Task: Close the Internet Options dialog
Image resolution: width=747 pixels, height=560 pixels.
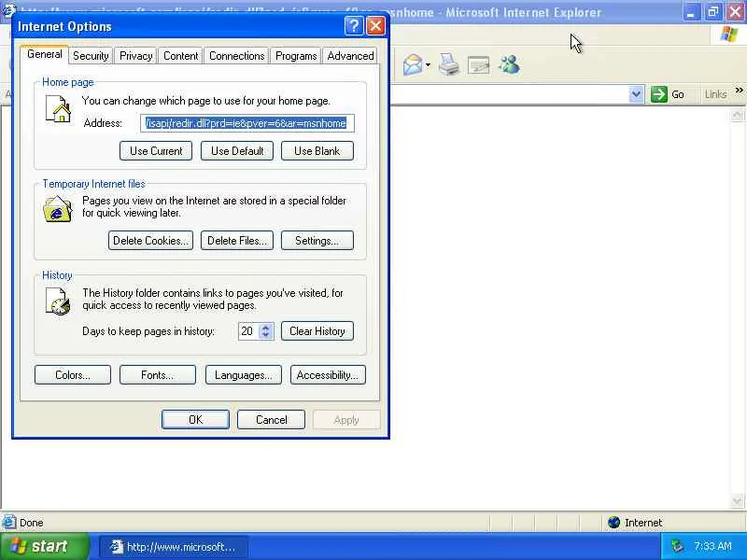Action: pos(375,26)
